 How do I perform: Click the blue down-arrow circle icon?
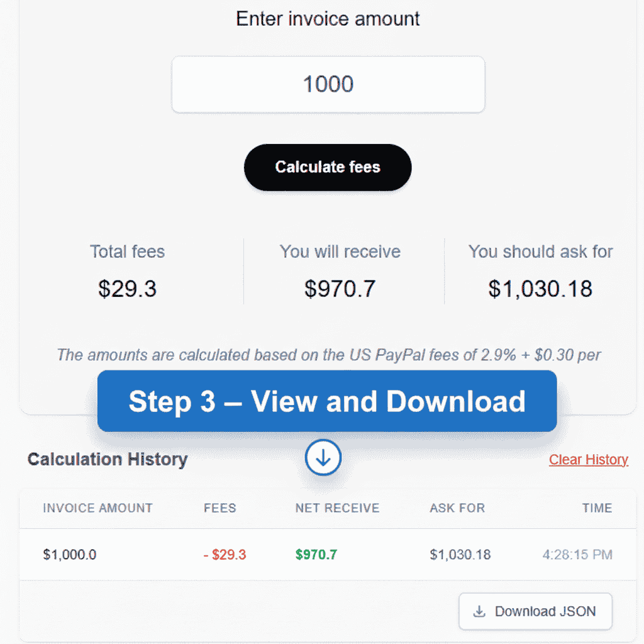click(x=323, y=458)
